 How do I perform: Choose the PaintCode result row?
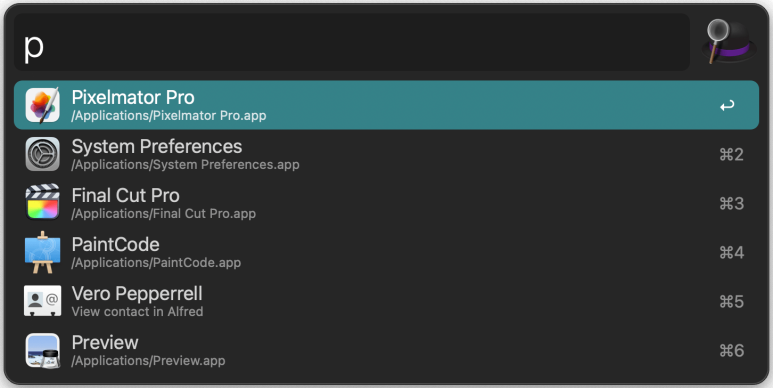[x=386, y=252]
